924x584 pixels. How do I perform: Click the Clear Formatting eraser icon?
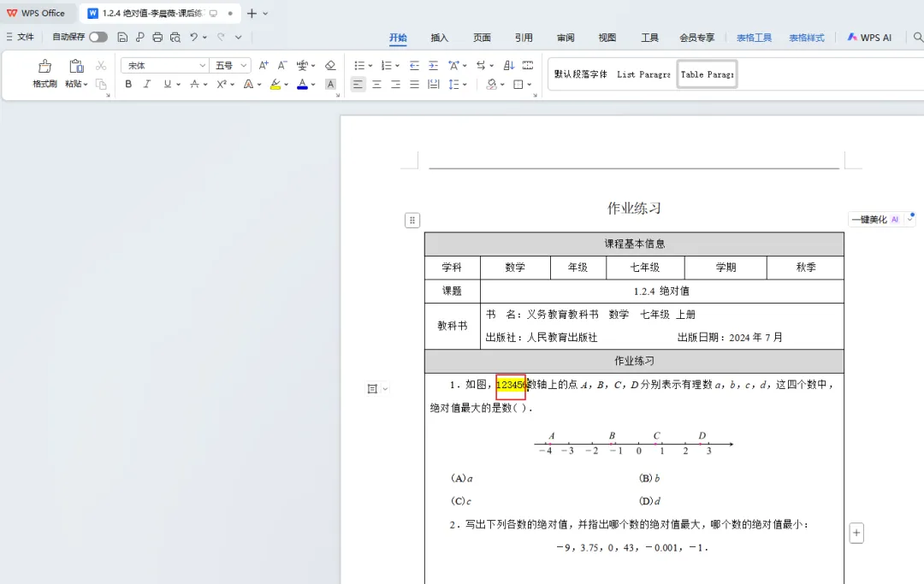click(x=330, y=65)
